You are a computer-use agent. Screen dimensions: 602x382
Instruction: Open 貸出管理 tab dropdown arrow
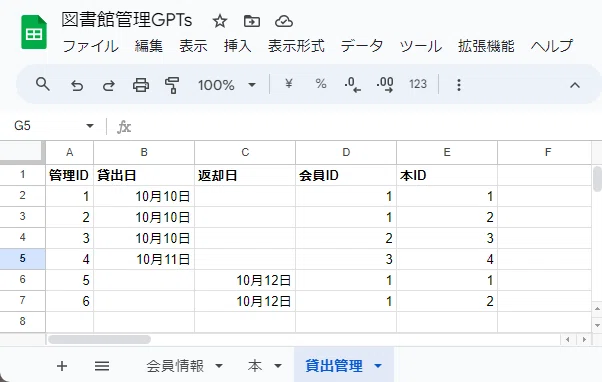pos(378,366)
